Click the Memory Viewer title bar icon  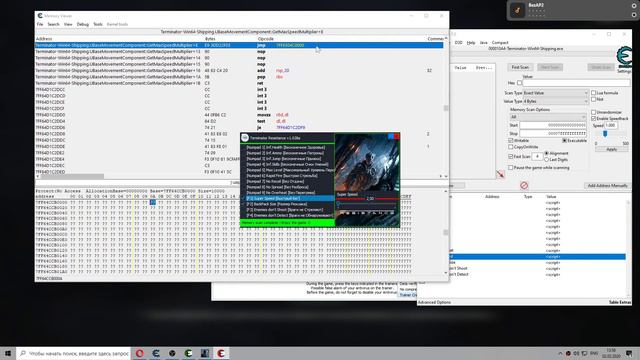40,16
